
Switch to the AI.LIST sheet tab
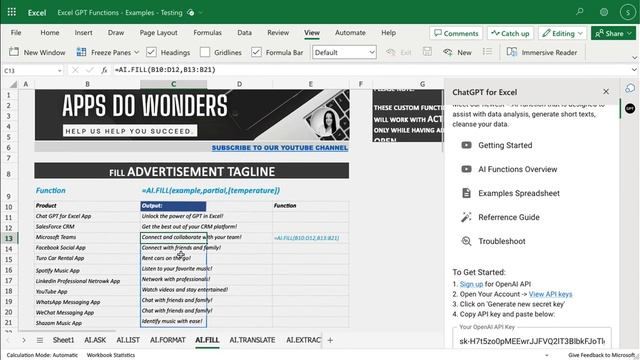point(128,340)
